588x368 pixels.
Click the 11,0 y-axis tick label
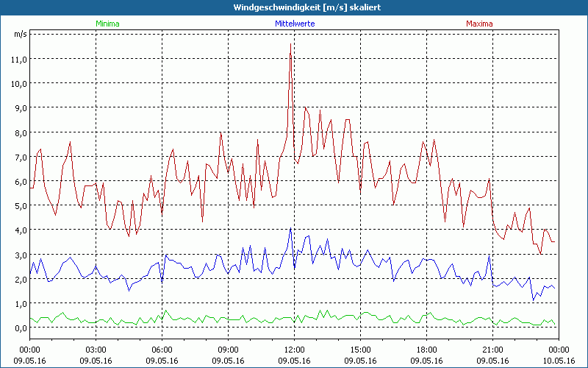(19, 59)
